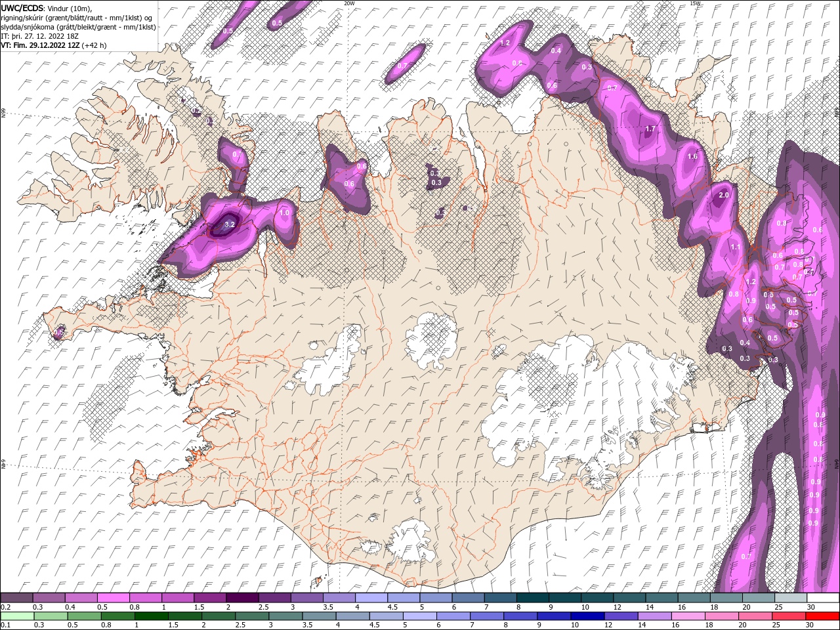Pick the top legend swatch between 1.5 and 2
840x630 pixels.
coord(209,597)
